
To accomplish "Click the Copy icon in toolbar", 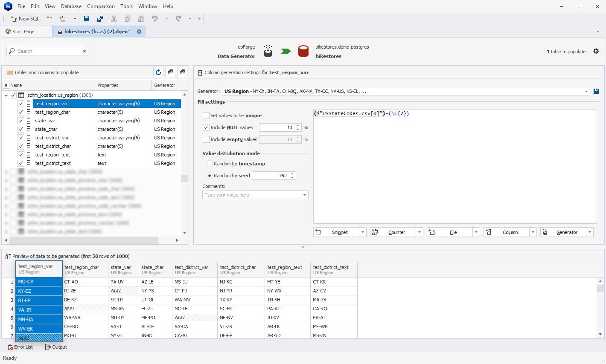I will click(127, 19).
